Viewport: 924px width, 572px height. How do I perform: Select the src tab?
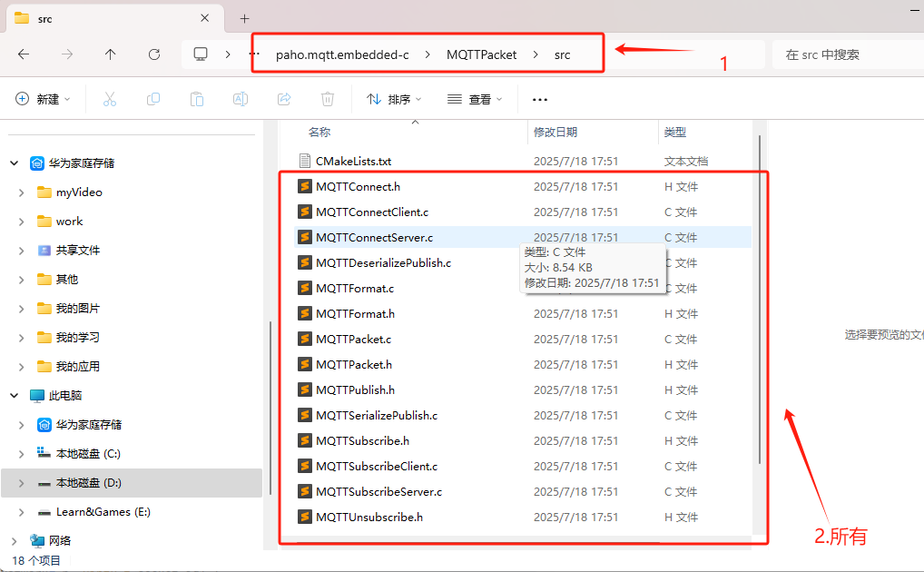coord(115,18)
